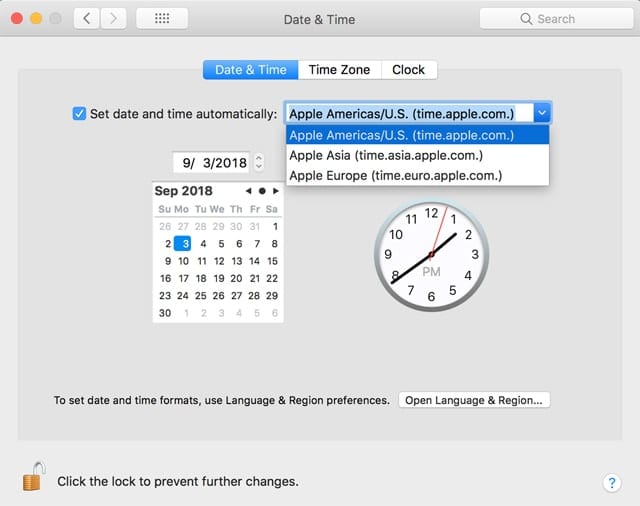The width and height of the screenshot is (640, 506).
Task: Choose Apple Europe time server option
Action: pos(395,175)
